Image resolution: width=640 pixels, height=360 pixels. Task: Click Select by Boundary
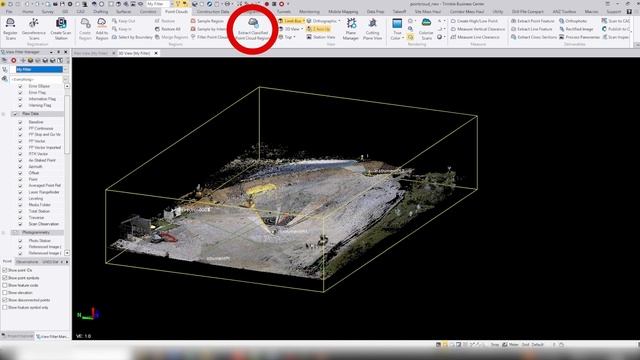[x=132, y=37]
